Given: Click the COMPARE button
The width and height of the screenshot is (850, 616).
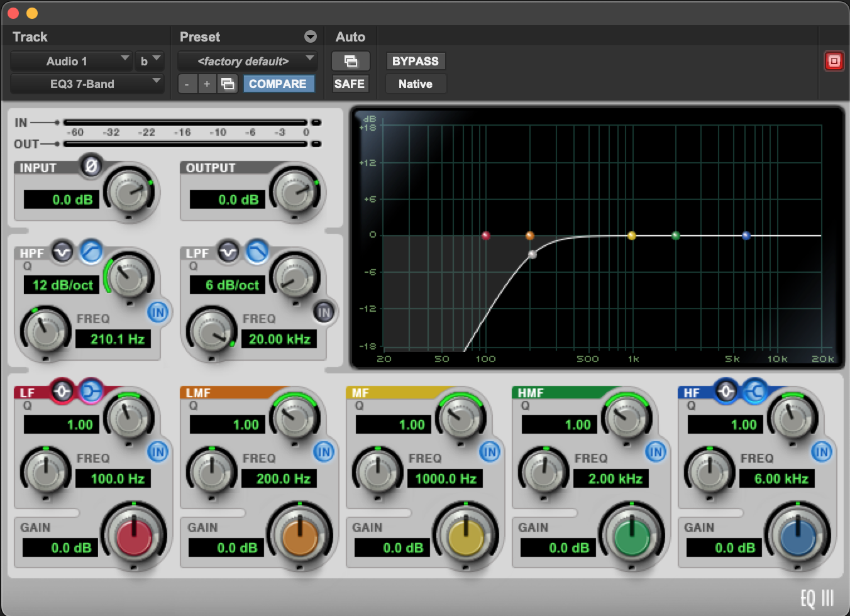Looking at the screenshot, I should (279, 84).
